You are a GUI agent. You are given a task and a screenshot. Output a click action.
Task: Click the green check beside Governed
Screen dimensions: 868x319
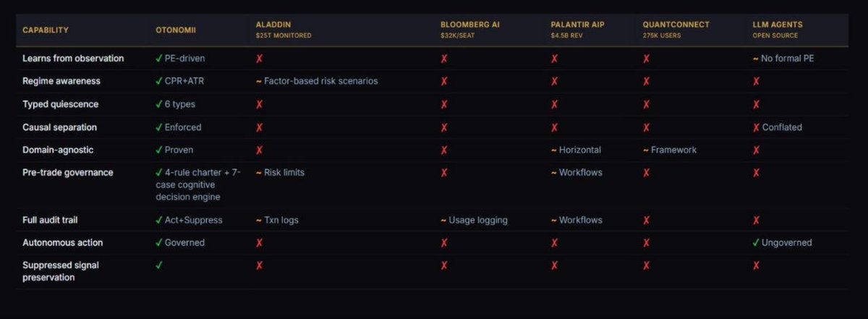click(159, 242)
